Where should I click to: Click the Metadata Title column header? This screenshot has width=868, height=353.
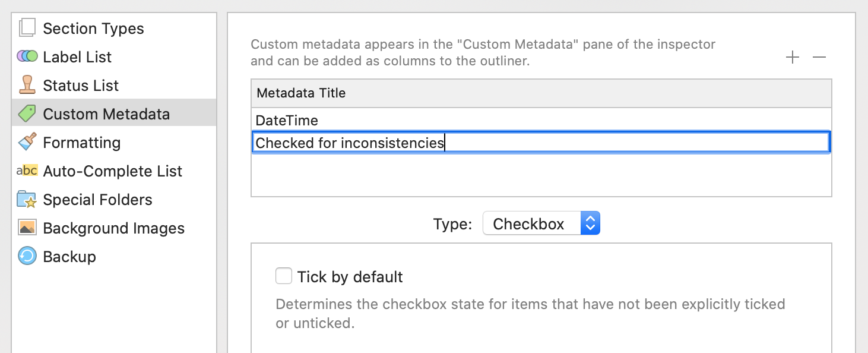coord(541,93)
